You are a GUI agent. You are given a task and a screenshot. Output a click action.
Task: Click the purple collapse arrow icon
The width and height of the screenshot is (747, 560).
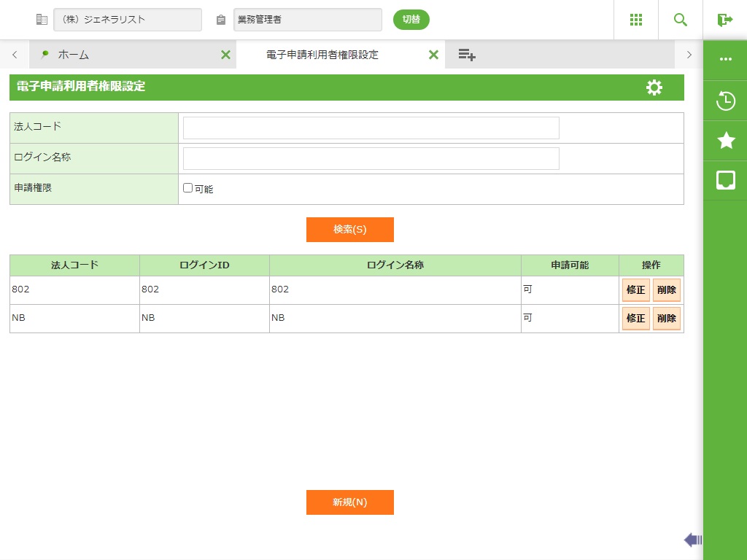692,540
